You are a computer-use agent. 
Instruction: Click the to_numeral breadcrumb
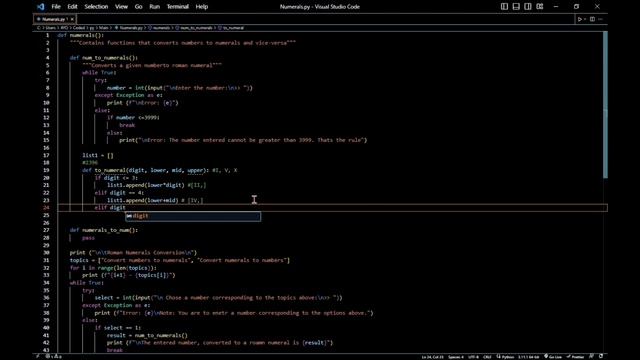pyautogui.click(x=231, y=28)
